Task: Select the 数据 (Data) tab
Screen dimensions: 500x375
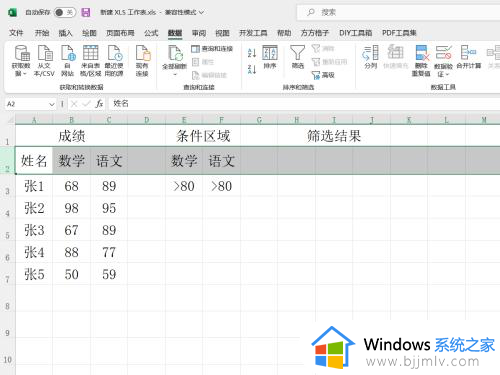Action: click(175, 33)
